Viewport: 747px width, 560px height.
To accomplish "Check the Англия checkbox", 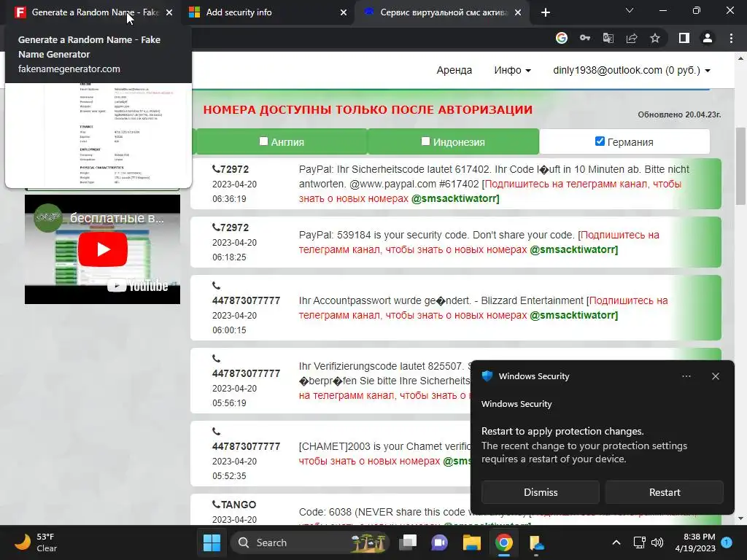I will 263,141.
